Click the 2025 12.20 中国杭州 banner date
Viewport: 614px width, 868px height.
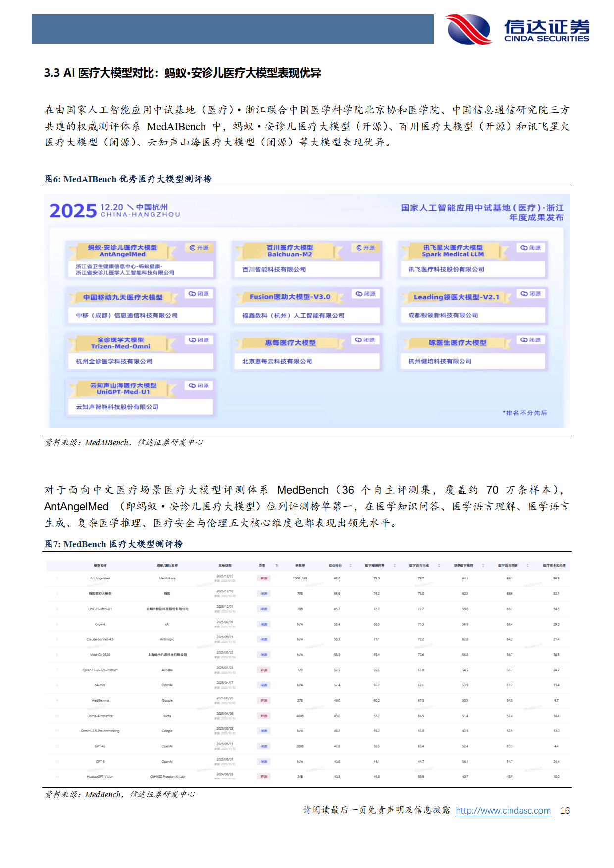tap(114, 211)
